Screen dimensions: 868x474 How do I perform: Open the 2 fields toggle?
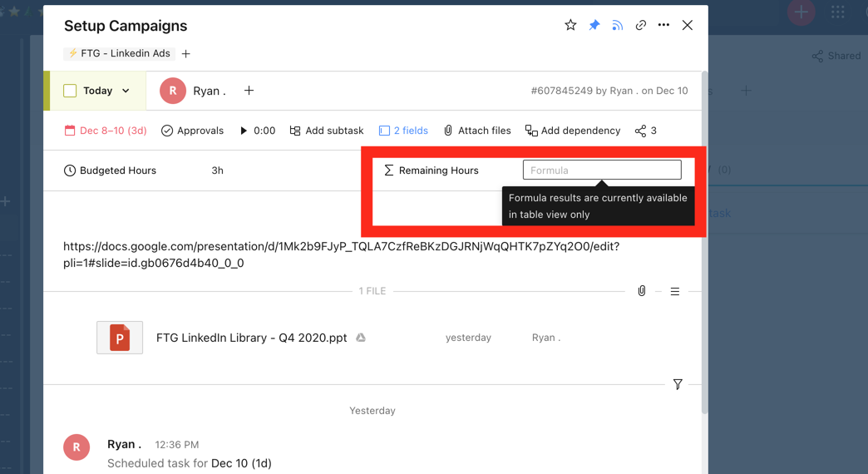pyautogui.click(x=403, y=131)
